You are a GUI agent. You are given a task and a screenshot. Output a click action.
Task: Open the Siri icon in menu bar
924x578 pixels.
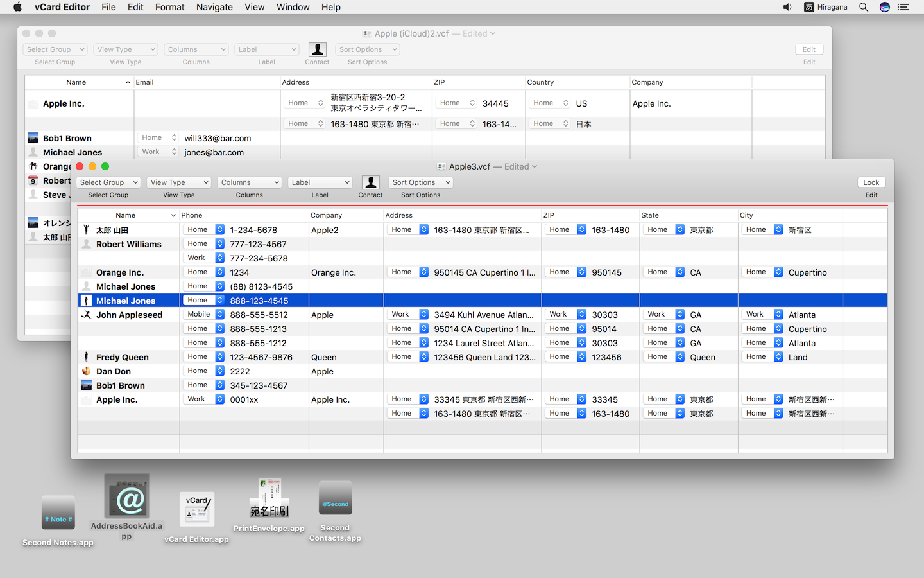coord(885,7)
